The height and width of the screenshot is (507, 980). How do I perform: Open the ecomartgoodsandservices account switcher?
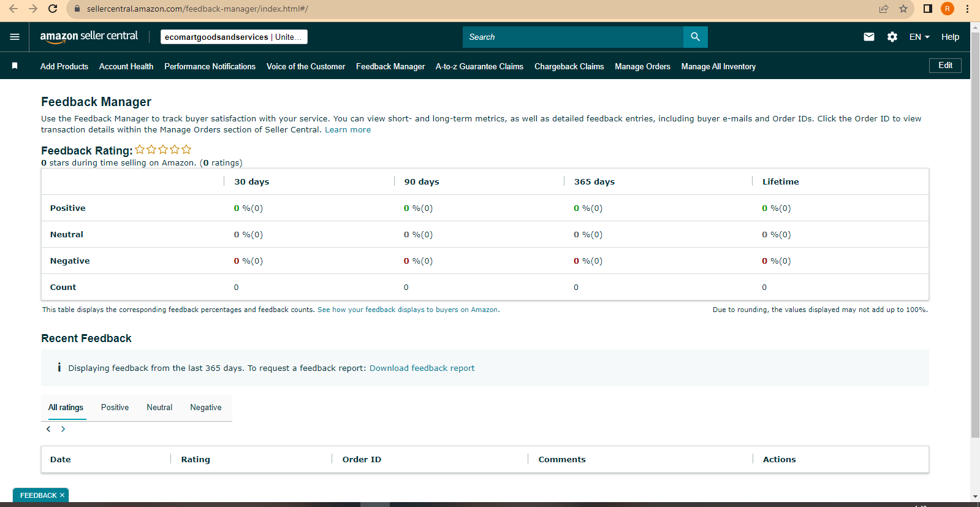[234, 37]
